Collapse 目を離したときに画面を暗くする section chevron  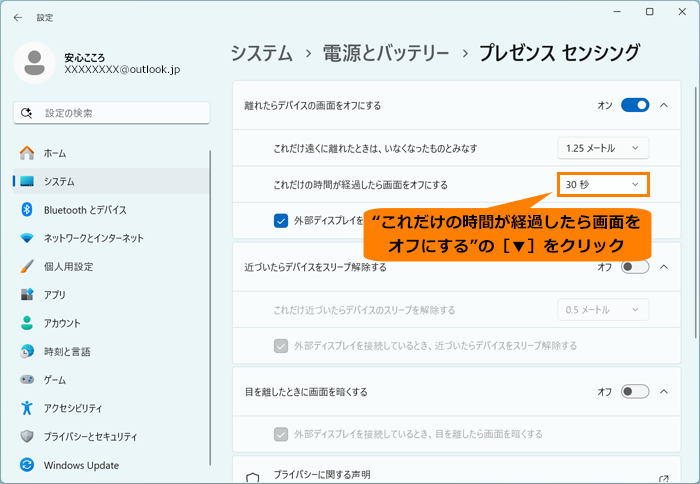(664, 392)
